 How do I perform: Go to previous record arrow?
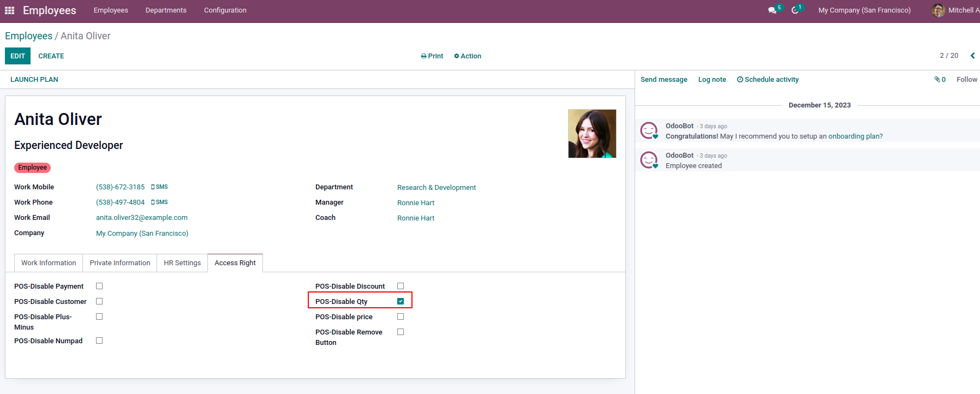(972, 56)
